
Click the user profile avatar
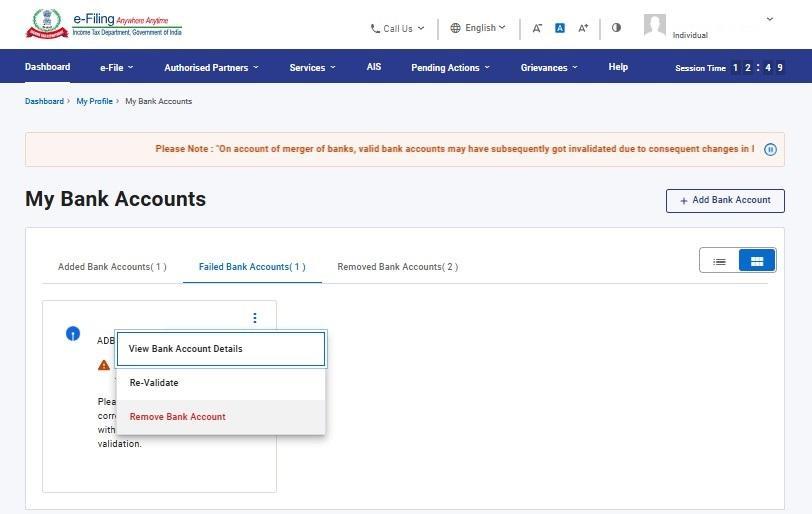click(655, 26)
